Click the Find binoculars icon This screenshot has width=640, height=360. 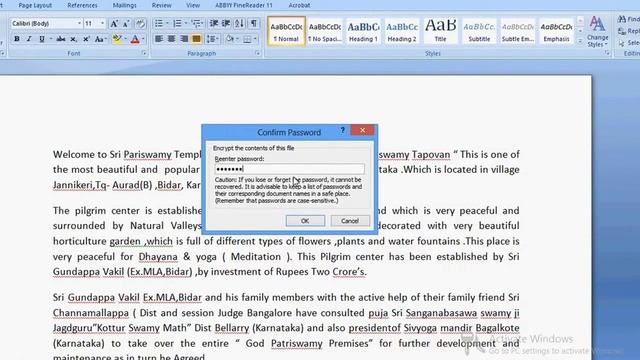coord(622,19)
